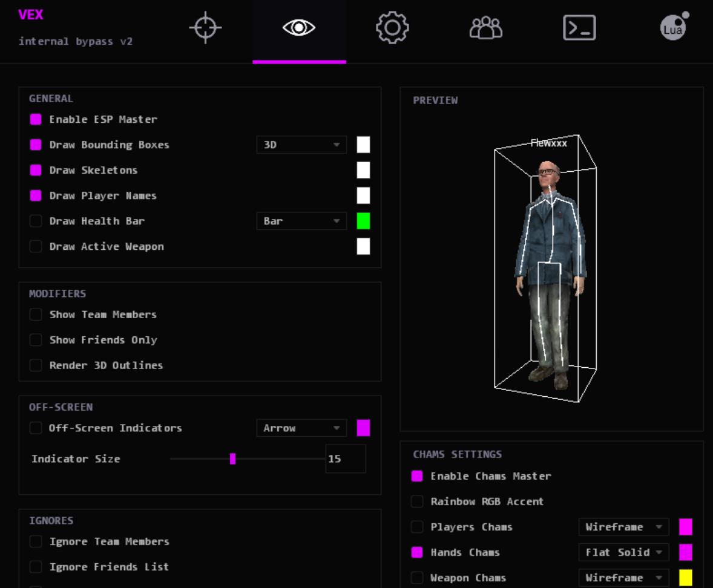Enable Draw Health Bar
713x588 pixels.
coord(36,221)
